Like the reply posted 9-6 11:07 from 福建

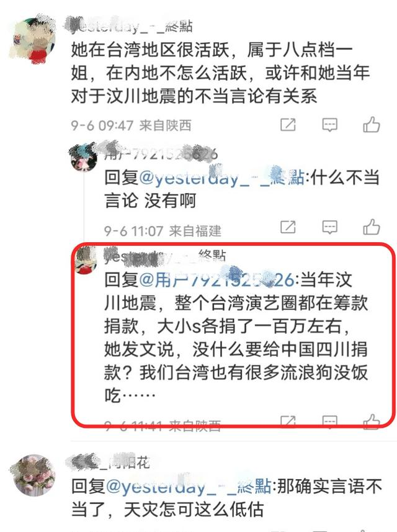tap(371, 227)
